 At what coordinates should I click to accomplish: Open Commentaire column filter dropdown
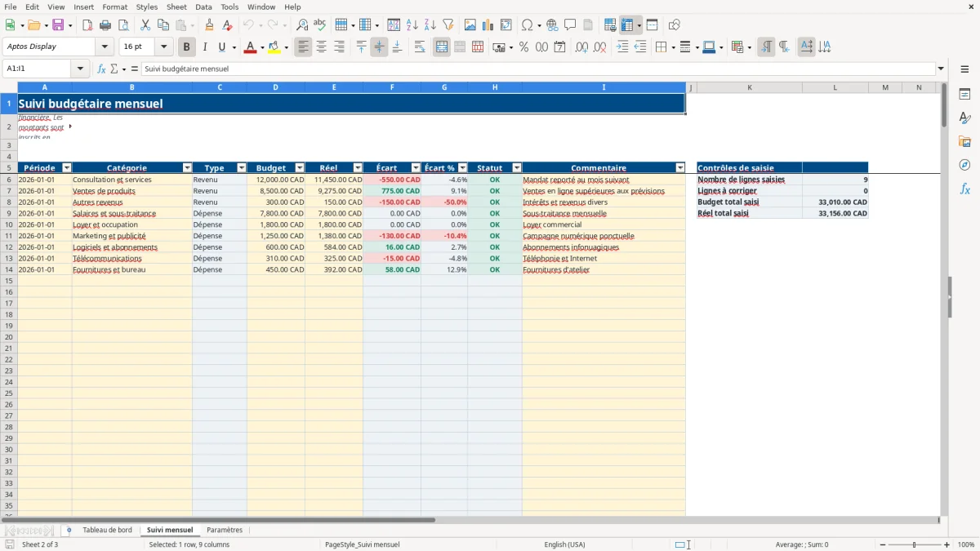(680, 168)
